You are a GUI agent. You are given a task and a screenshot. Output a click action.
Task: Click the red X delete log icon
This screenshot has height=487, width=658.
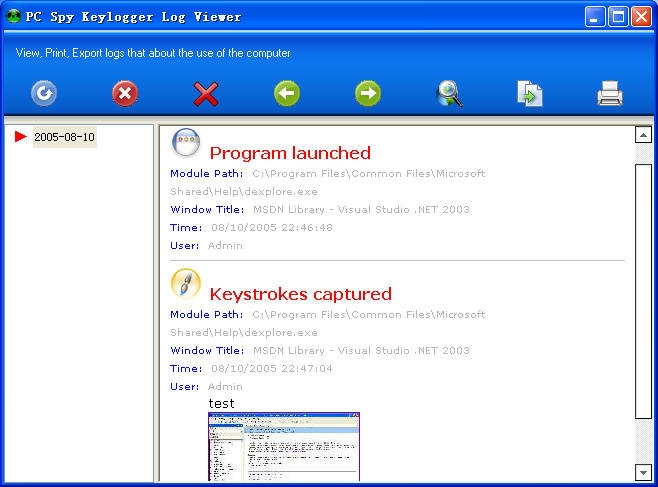tap(206, 94)
